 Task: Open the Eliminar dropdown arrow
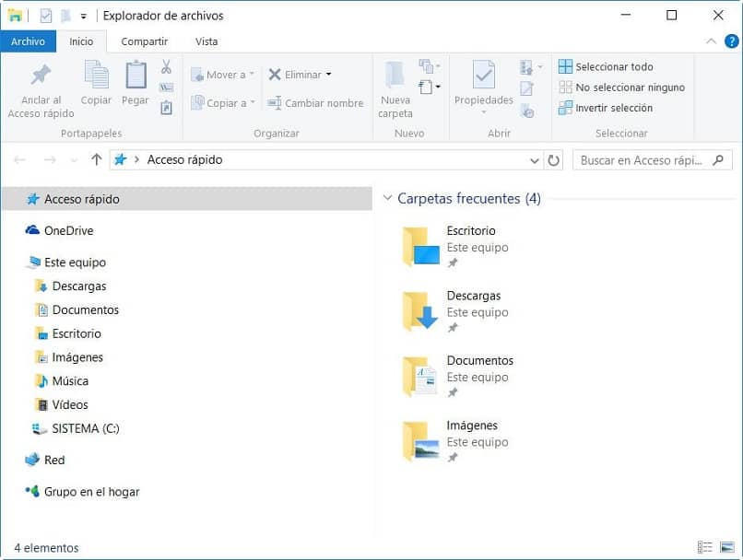[329, 74]
